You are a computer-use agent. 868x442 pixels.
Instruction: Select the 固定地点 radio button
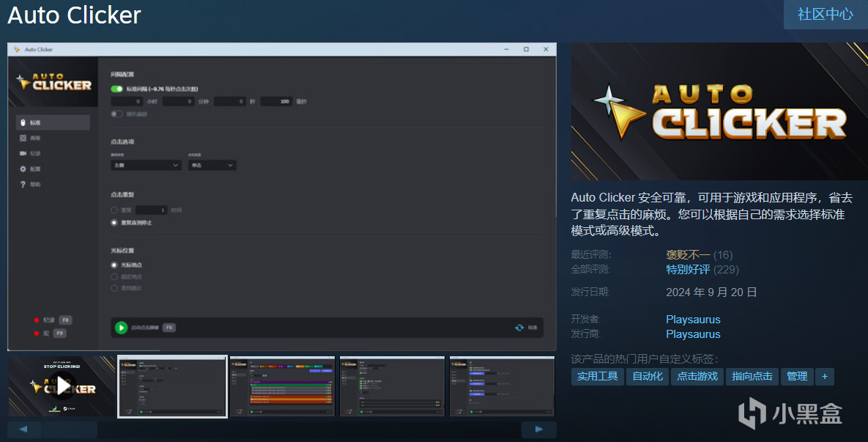coord(114,276)
